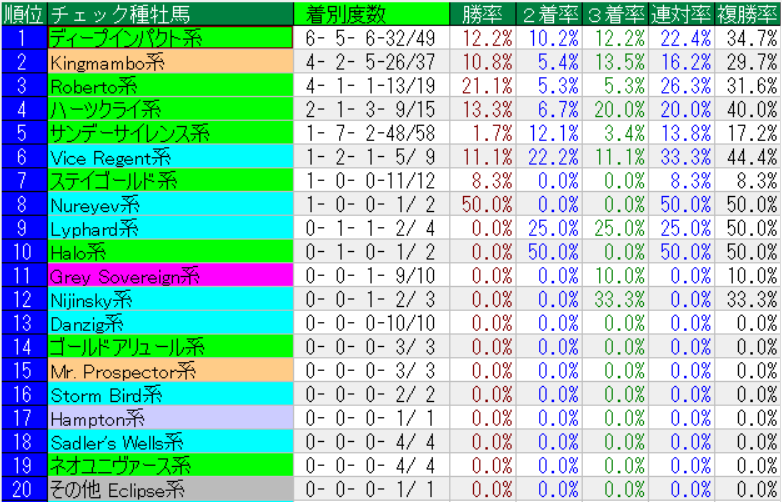
Task: Sort by the チェック種牡馬 column header
Action: pos(110,13)
